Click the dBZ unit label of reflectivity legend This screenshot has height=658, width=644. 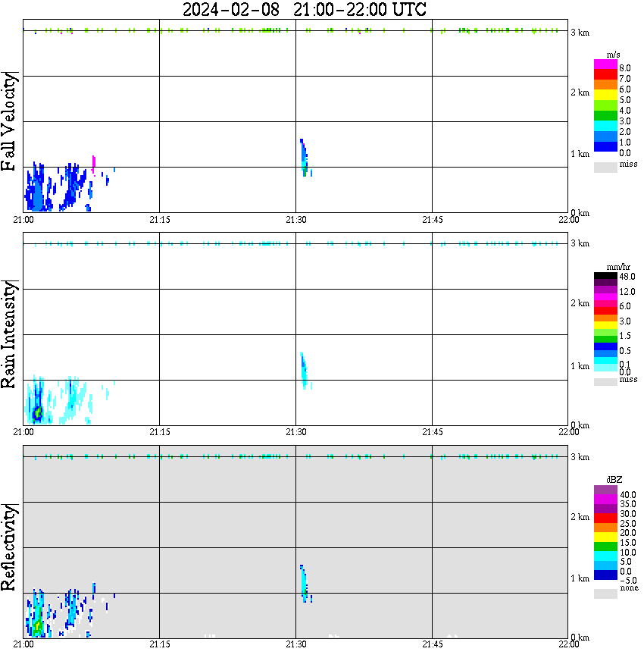pos(614,480)
